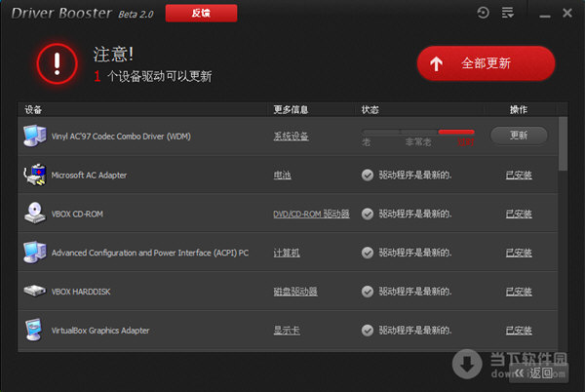
Task: Open the menu list icon in title bar
Action: coord(507,13)
